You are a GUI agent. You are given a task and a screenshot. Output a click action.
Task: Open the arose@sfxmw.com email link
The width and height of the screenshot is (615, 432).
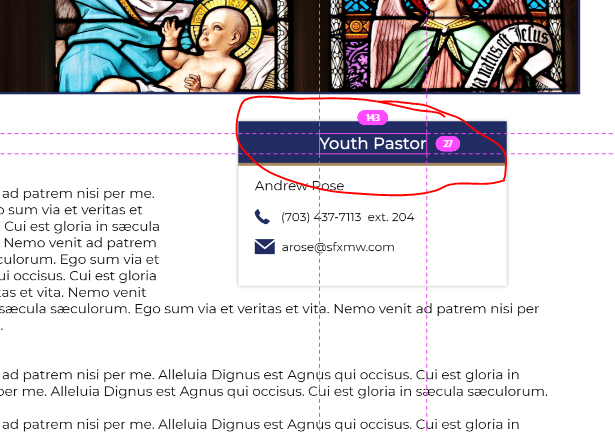pos(338,247)
